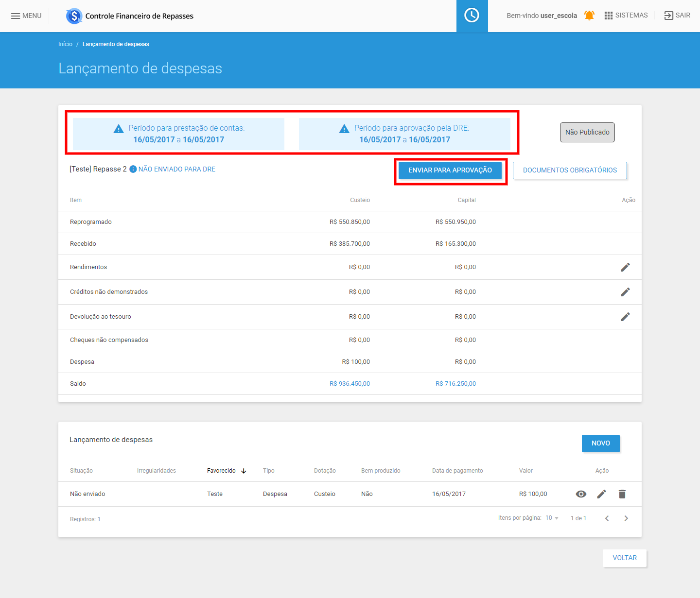View the Teste expense via eye icon
Viewport: 700px width, 598px height.
coord(581,494)
